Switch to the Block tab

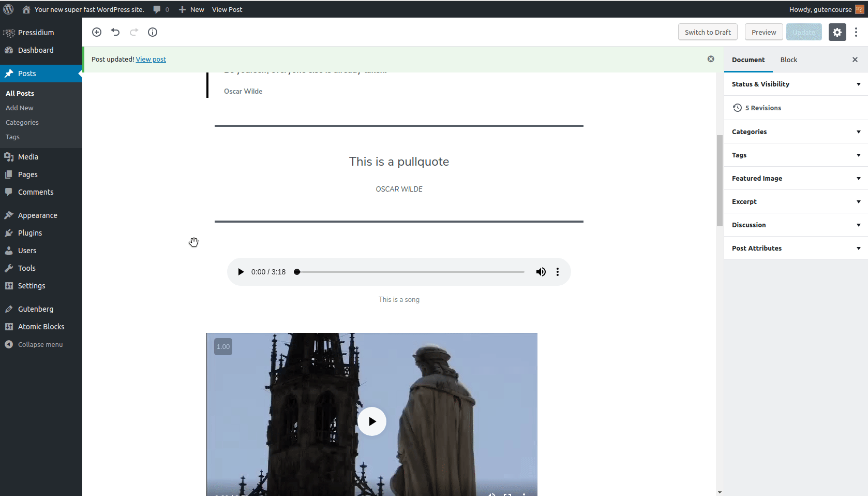pyautogui.click(x=789, y=60)
